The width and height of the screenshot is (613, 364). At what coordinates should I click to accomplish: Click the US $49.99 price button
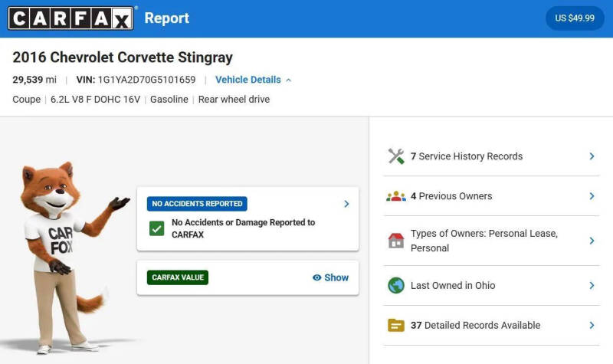tap(575, 18)
